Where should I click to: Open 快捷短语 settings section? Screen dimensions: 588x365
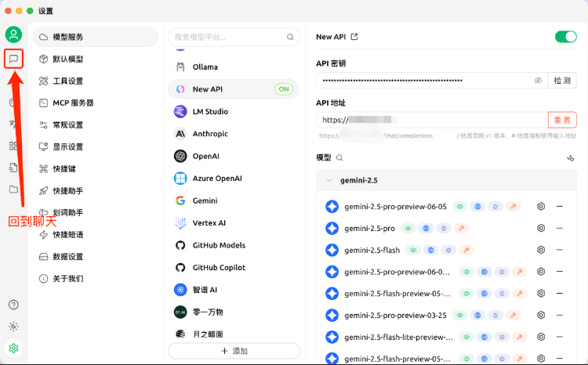click(x=95, y=235)
